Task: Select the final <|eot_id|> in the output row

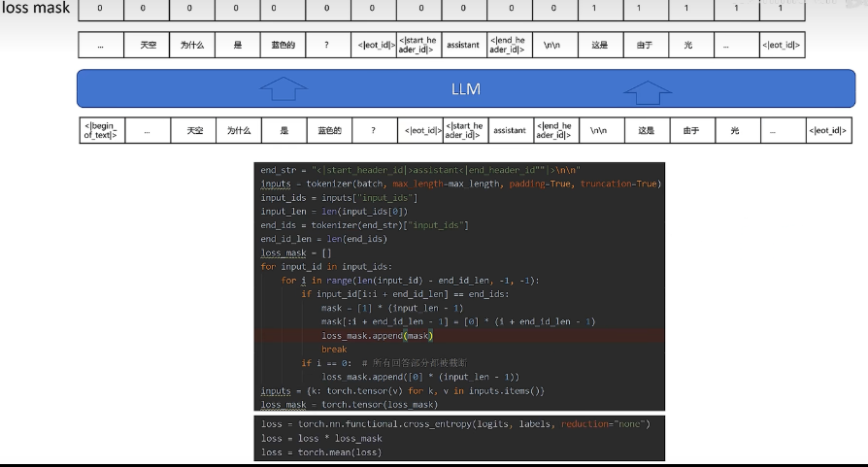Action: point(782,45)
